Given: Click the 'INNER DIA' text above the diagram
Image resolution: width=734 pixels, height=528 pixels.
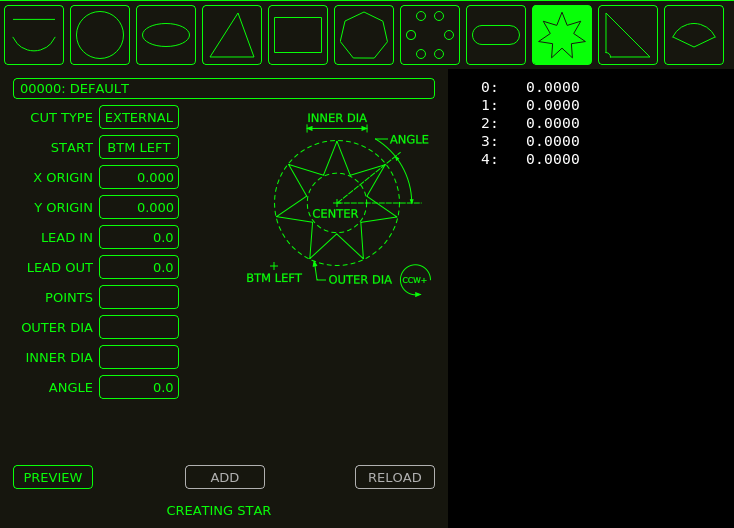Looking at the screenshot, I should 337,118.
